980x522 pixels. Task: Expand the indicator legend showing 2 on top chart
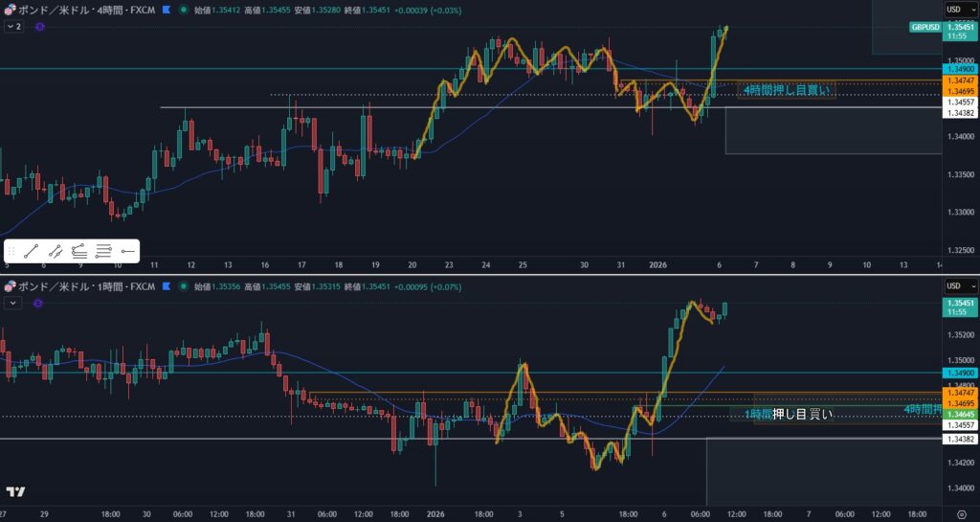13,27
